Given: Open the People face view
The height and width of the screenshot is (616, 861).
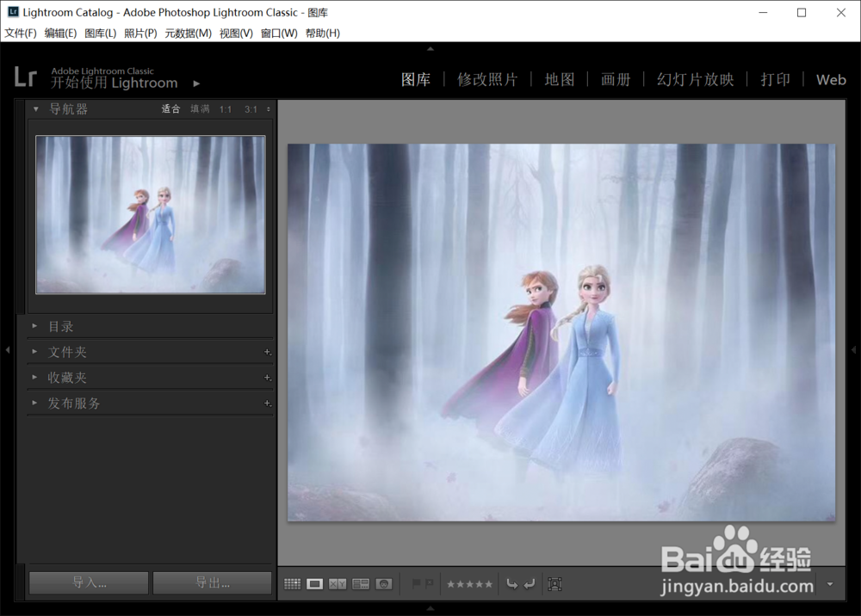Looking at the screenshot, I should click(x=384, y=584).
